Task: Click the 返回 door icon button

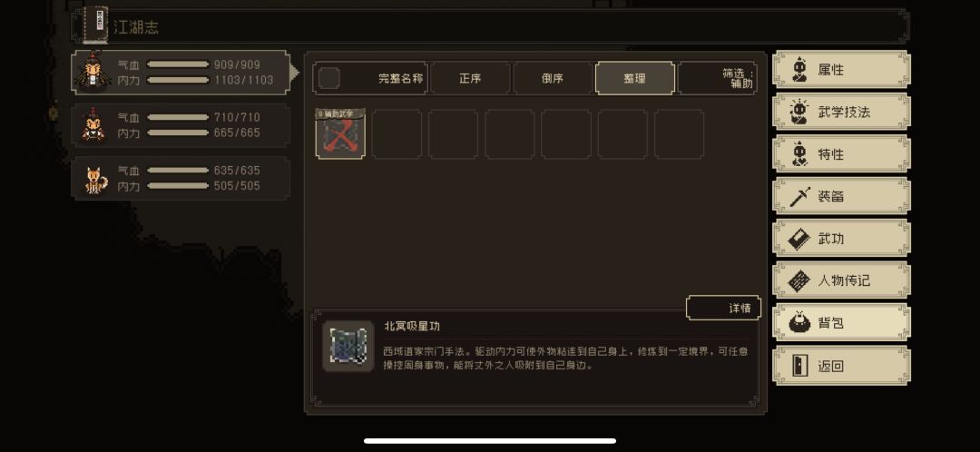Action: [x=841, y=365]
